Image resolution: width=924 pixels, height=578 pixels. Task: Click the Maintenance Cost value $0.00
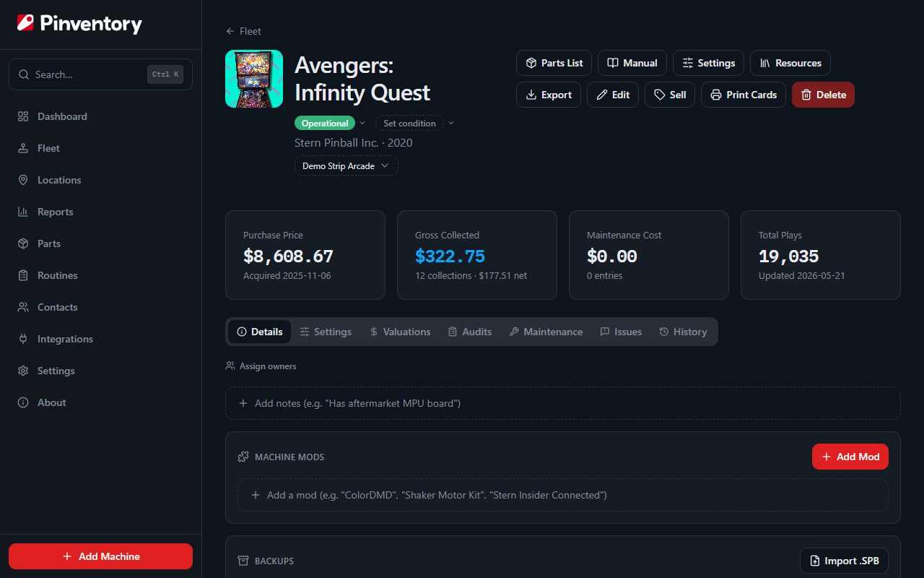pos(612,256)
